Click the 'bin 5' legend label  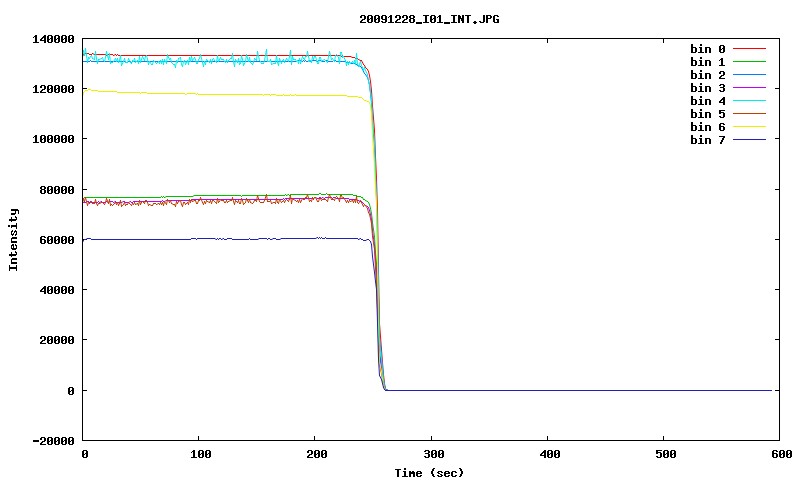708,114
